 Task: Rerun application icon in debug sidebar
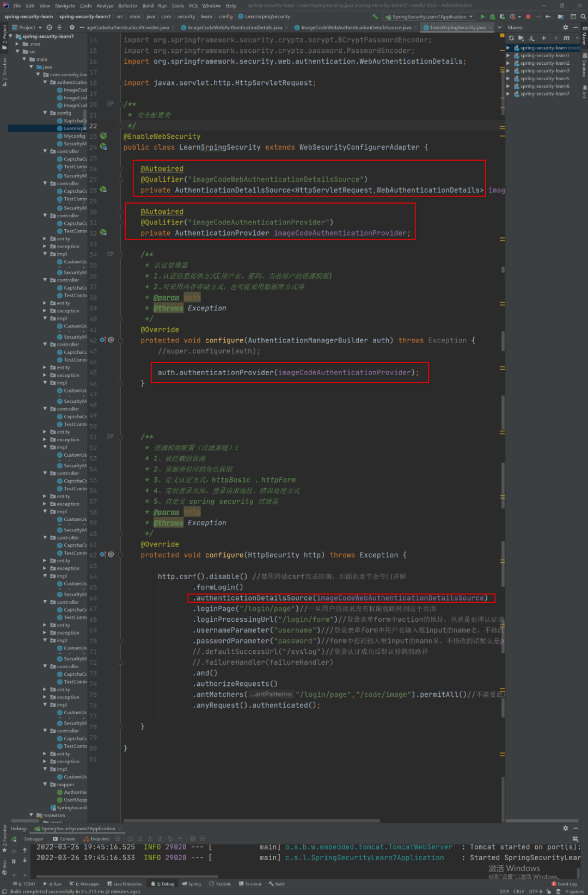(x=14, y=839)
